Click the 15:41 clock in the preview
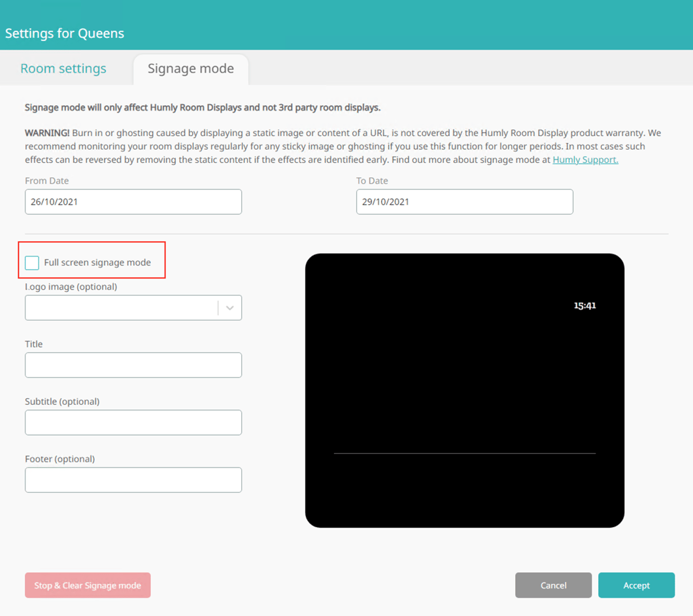This screenshot has width=693, height=616. coord(584,305)
